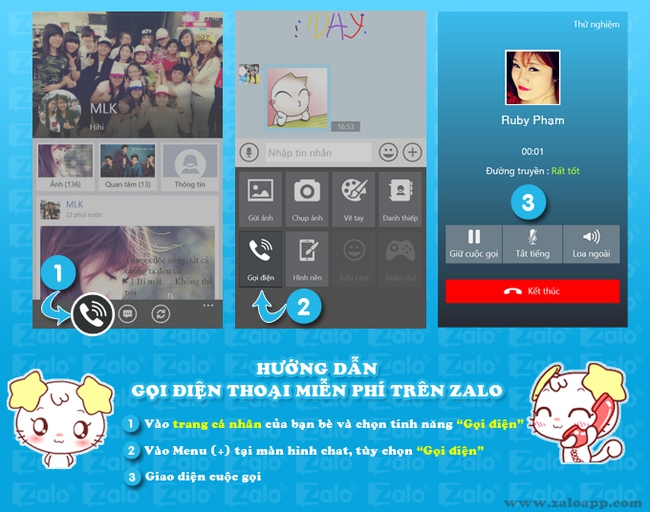Tap MLK round profile avatar
Image resolution: width=650 pixels, height=512 pixels.
coord(59,112)
